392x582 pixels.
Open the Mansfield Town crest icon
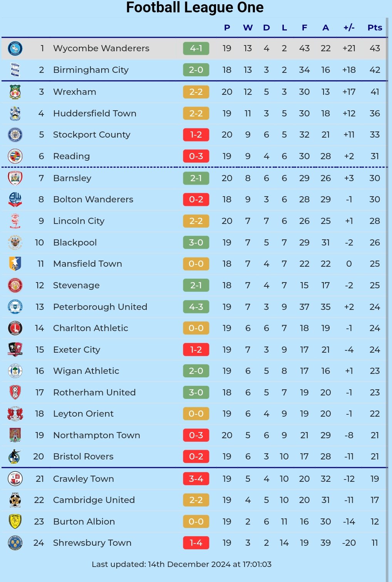15,264
